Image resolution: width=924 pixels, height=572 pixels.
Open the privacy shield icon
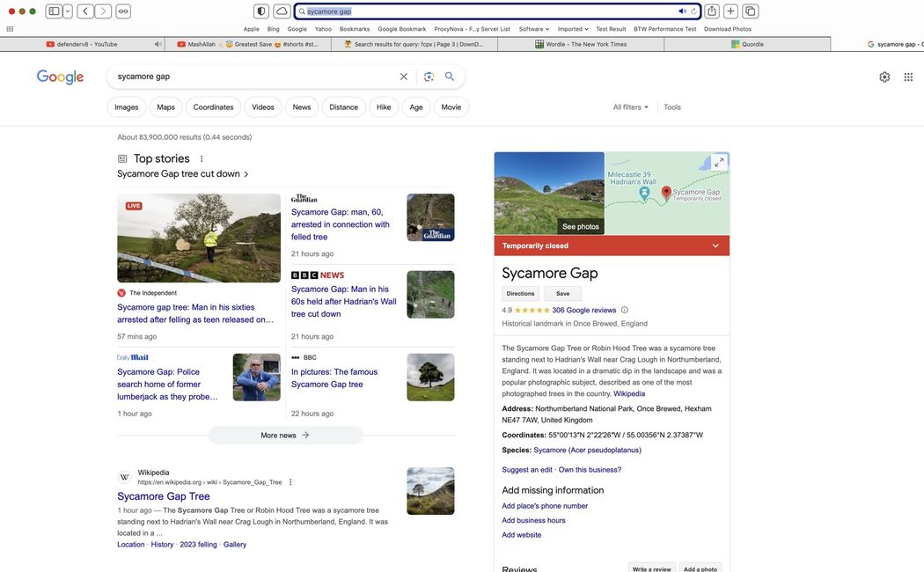click(261, 11)
